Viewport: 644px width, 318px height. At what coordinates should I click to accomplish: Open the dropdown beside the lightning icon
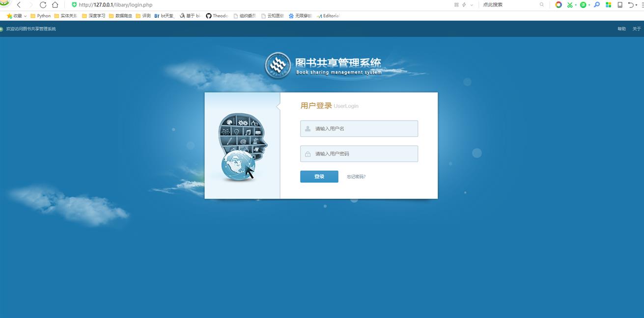click(x=472, y=5)
